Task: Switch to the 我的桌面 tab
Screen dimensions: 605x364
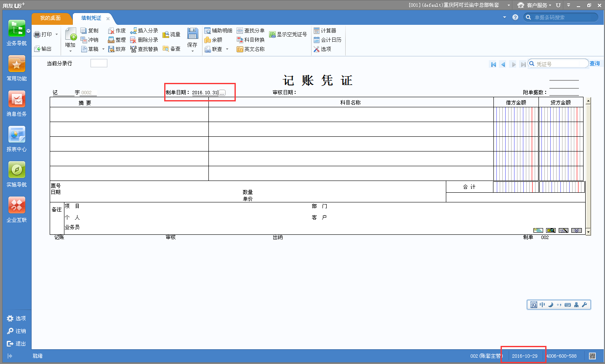Action: point(51,19)
